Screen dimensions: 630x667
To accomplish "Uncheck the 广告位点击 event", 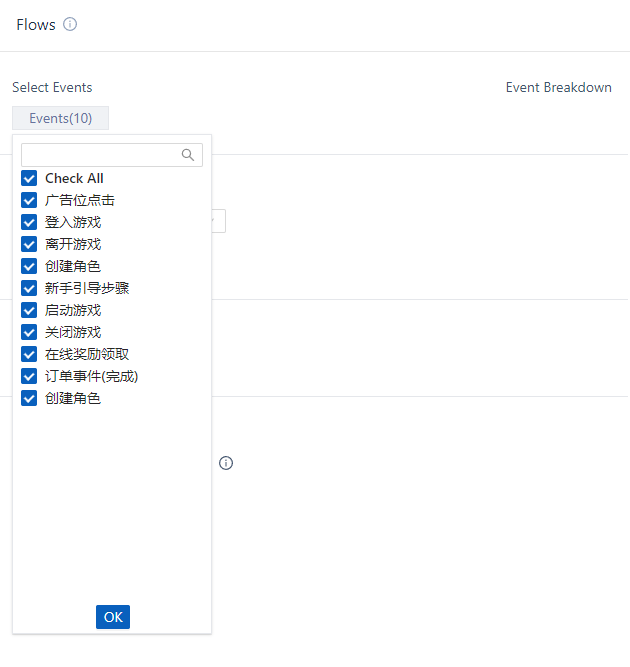I will tap(29, 200).
